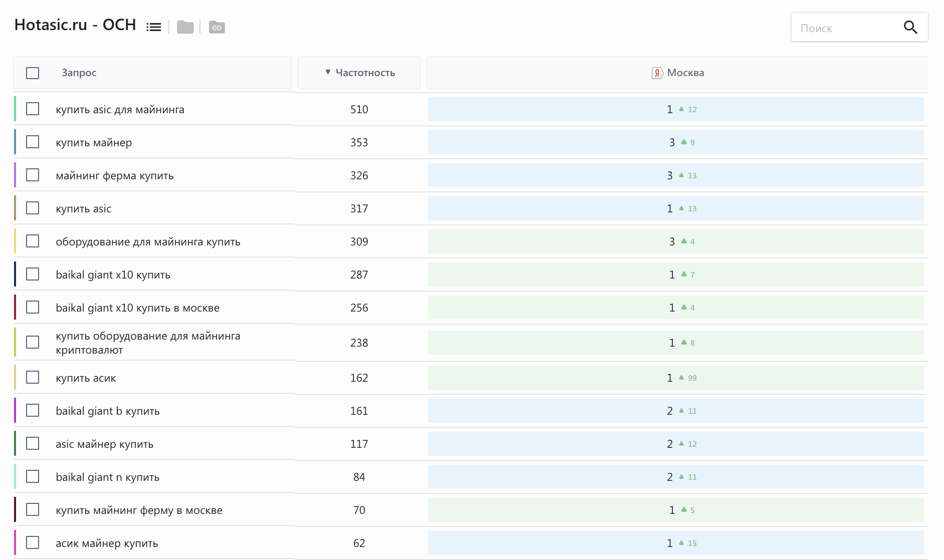944x560 pixels.
Task: Tick checkbox for 'асик майнер купить'
Action: pos(33,542)
